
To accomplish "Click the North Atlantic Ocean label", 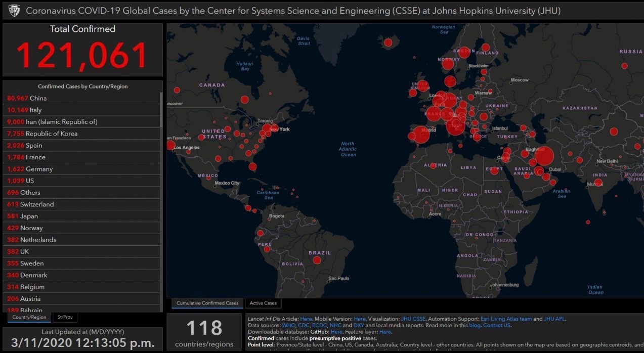I will coord(348,149).
